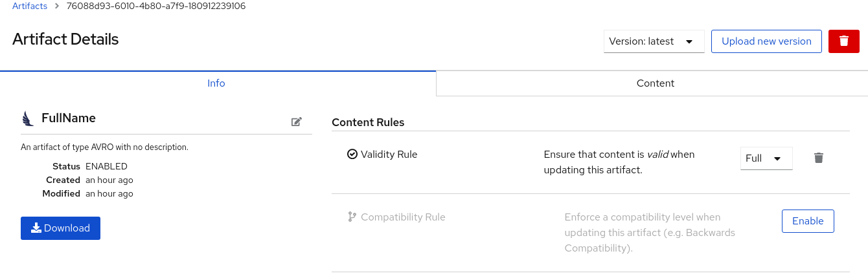Click the AVRO artifact type bird icon
This screenshot has height=280, width=868.
(x=27, y=118)
